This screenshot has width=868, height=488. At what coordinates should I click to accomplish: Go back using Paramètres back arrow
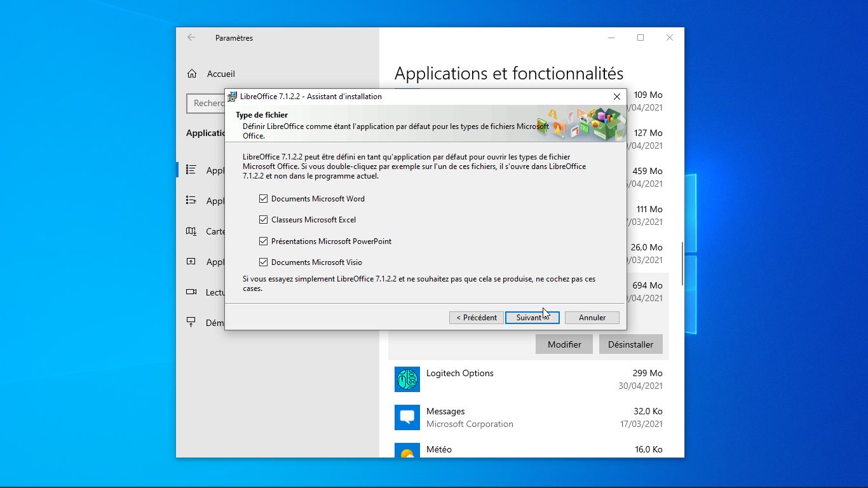click(x=191, y=37)
